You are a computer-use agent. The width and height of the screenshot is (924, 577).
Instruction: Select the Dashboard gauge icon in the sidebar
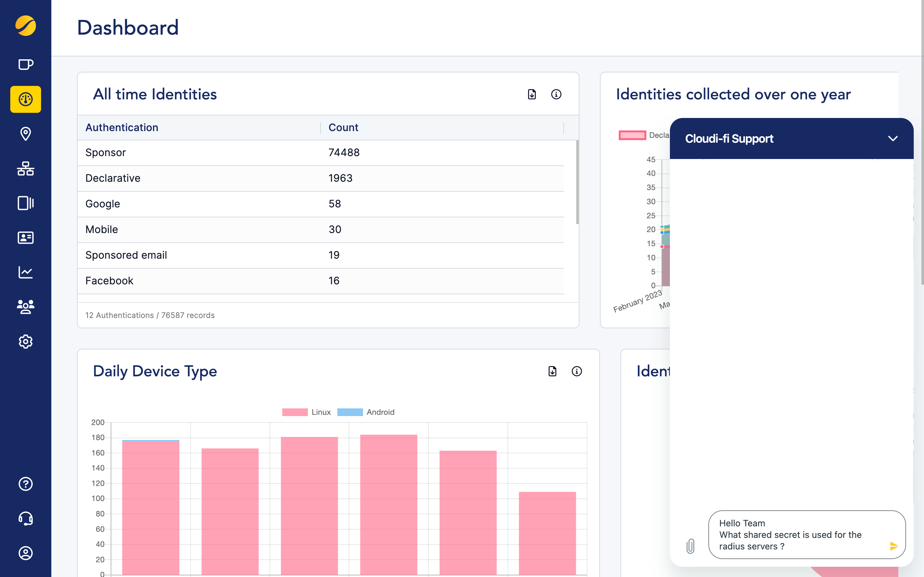[25, 100]
